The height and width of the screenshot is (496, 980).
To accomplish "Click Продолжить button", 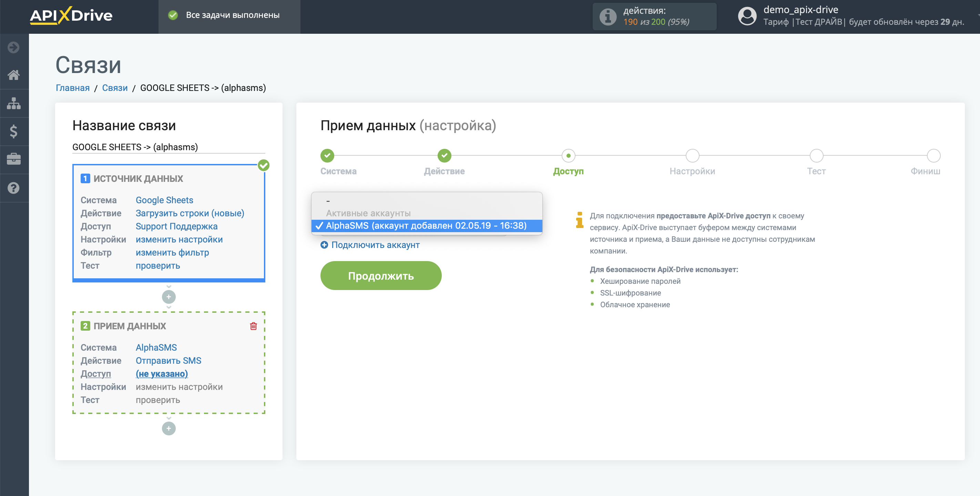I will (x=381, y=276).
